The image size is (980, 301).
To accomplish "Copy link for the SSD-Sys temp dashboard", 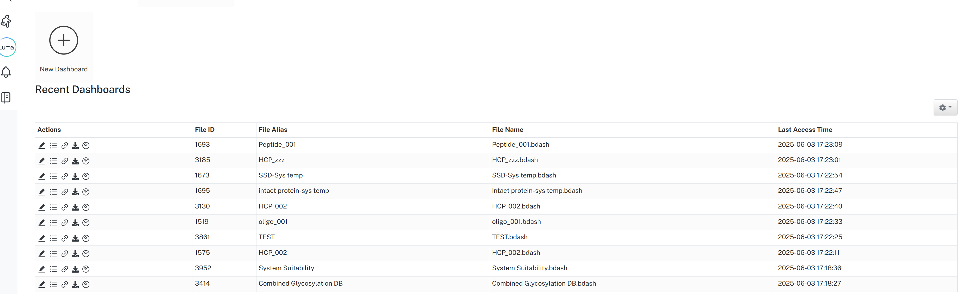I will click(65, 176).
